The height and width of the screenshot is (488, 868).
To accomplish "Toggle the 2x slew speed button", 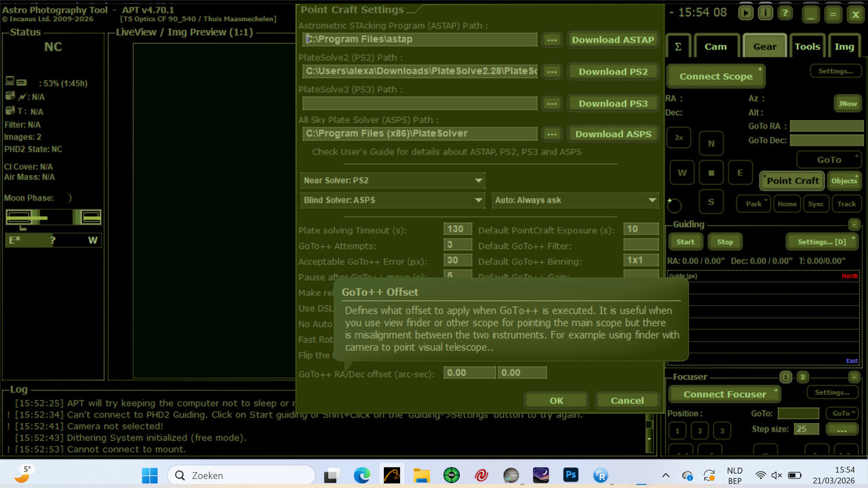I will pyautogui.click(x=679, y=137).
